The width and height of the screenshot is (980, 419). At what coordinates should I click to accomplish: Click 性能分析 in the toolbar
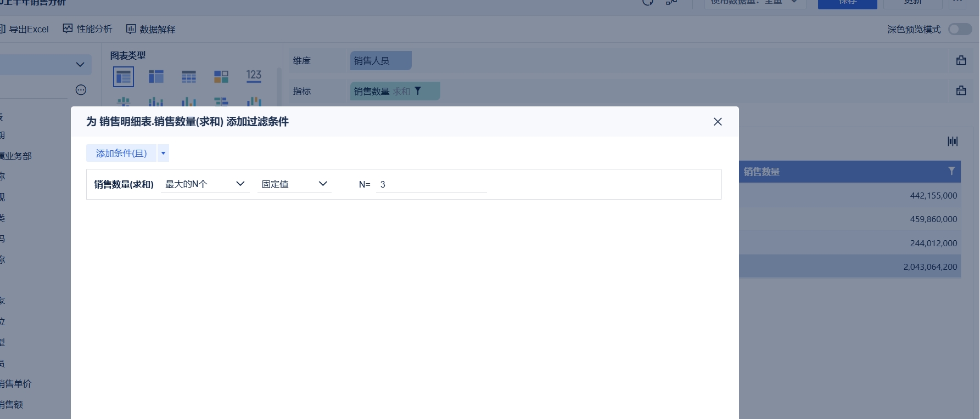88,29
